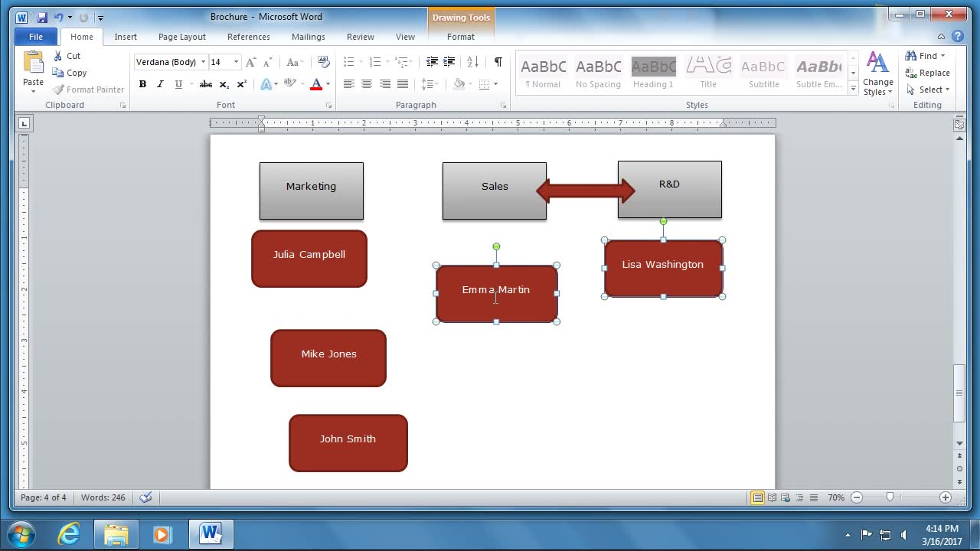Toggle Italic formatting
Image resolution: width=980 pixels, height=551 pixels.
[x=160, y=84]
